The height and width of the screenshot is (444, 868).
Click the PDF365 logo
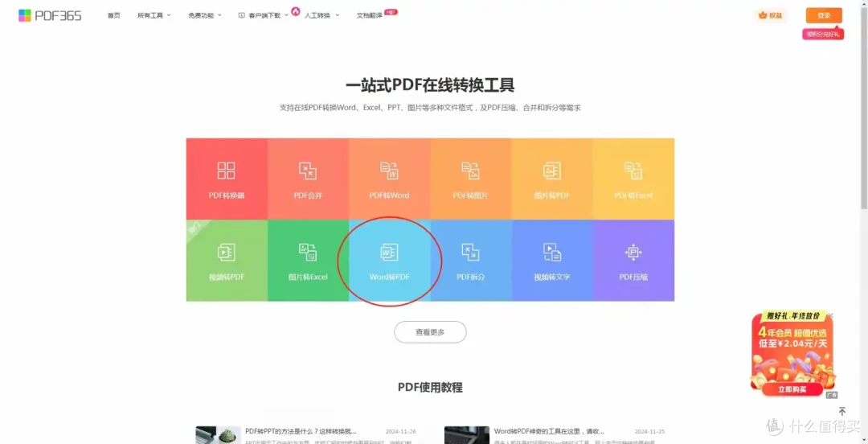[50, 15]
